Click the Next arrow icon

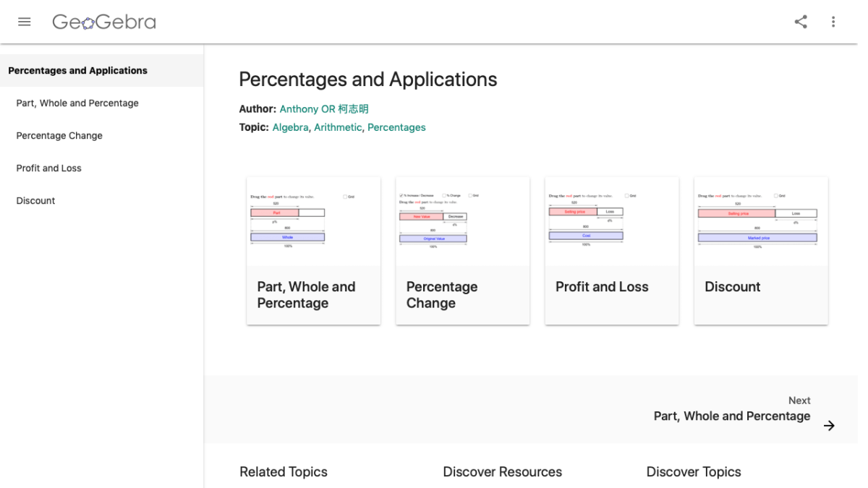pos(829,426)
